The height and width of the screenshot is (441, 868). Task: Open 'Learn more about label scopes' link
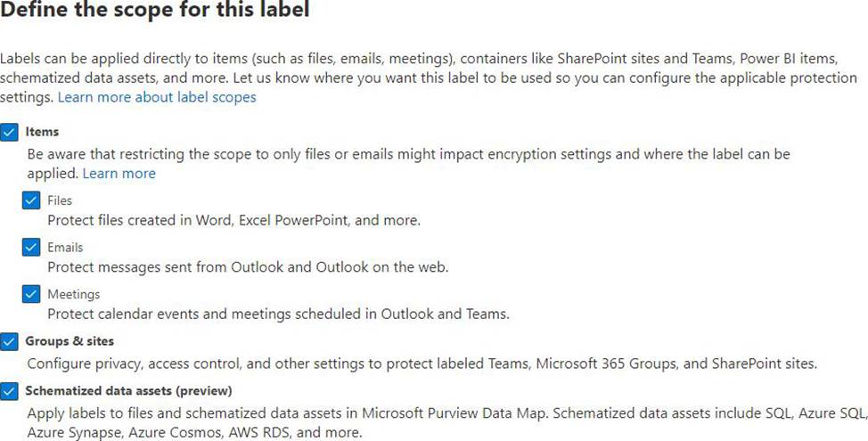tap(157, 97)
